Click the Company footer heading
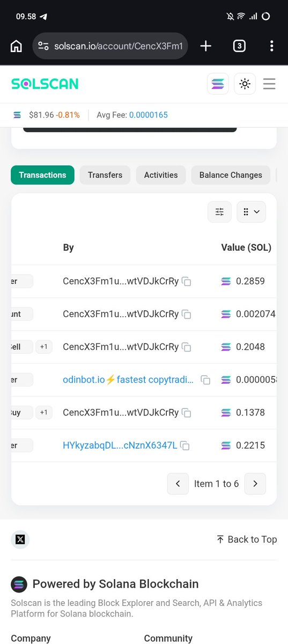 [31, 638]
